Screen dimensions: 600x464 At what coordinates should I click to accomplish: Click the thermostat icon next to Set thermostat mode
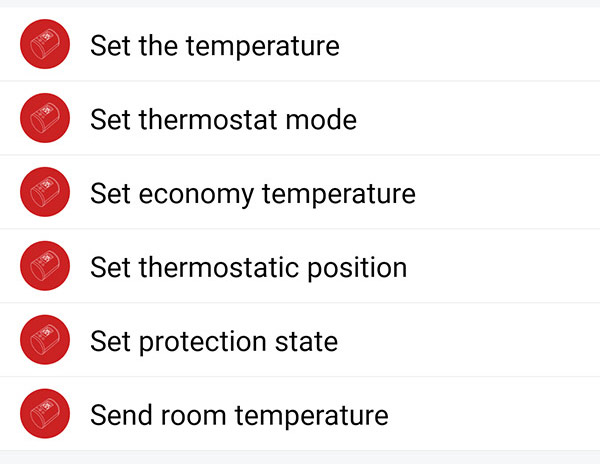pyautogui.click(x=45, y=118)
